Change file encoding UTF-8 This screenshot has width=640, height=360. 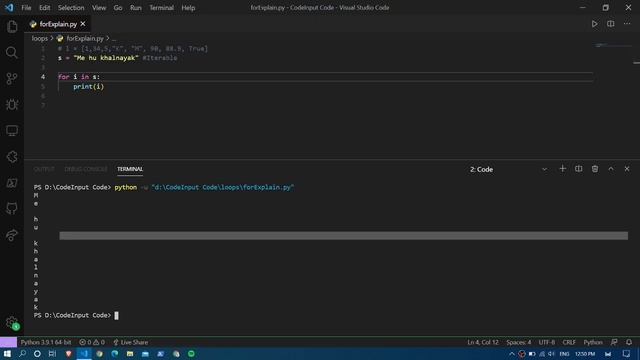click(547, 342)
